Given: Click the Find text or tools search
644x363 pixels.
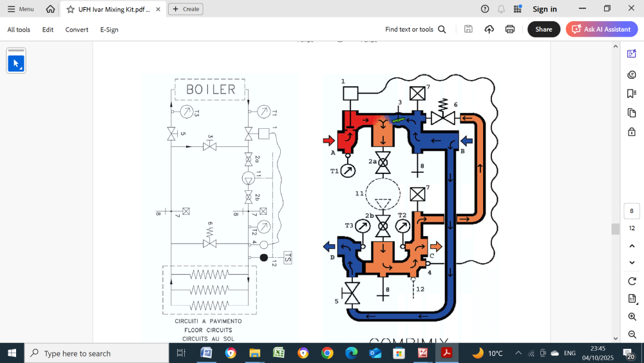Looking at the screenshot, I should pyautogui.click(x=415, y=29).
